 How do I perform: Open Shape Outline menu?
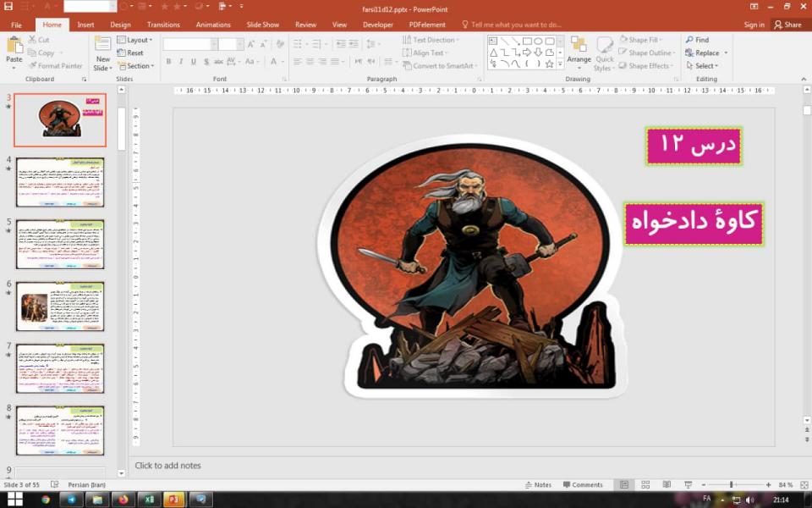click(647, 52)
